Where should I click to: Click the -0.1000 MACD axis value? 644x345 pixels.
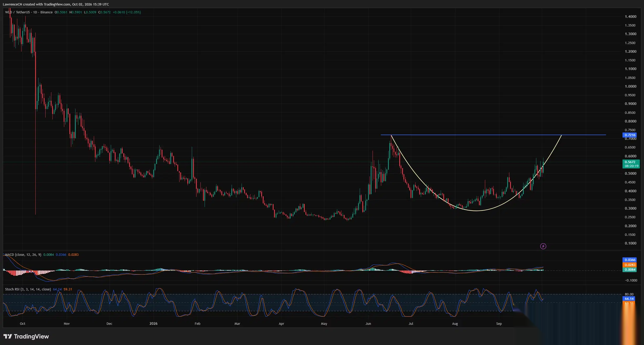[631, 280]
